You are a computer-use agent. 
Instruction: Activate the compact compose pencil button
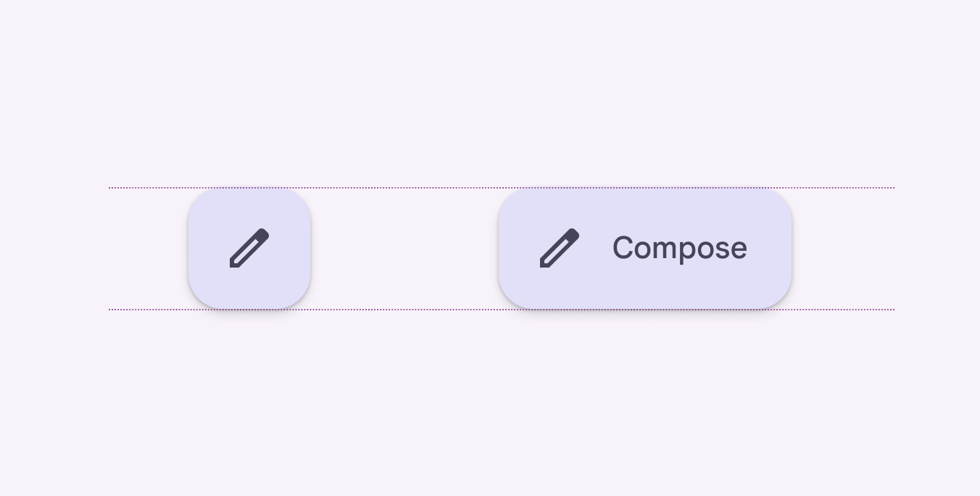point(249,248)
